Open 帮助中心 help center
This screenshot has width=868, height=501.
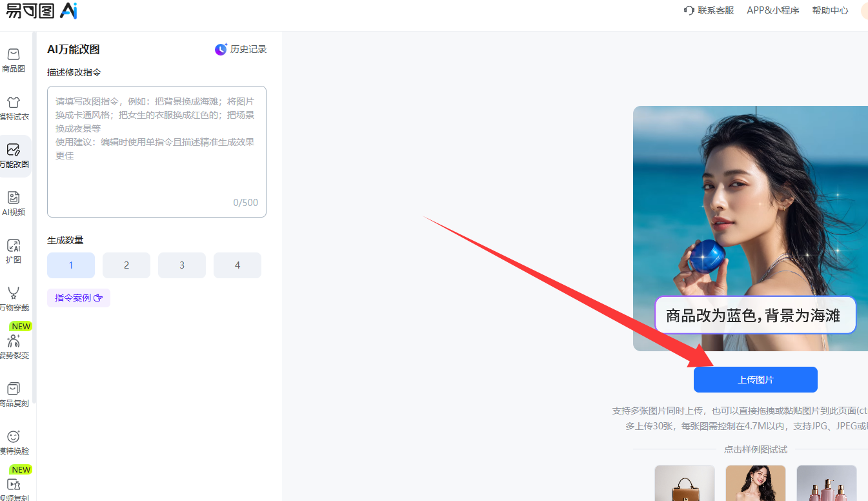point(830,10)
